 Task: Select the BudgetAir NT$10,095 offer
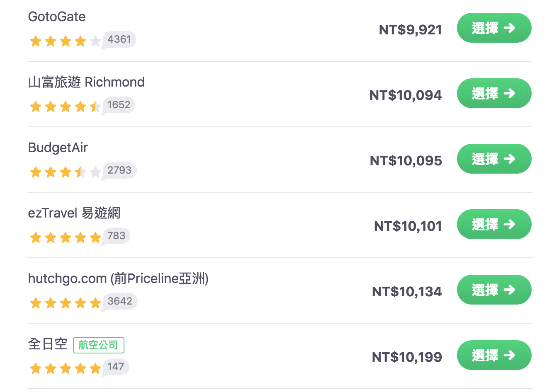(494, 159)
